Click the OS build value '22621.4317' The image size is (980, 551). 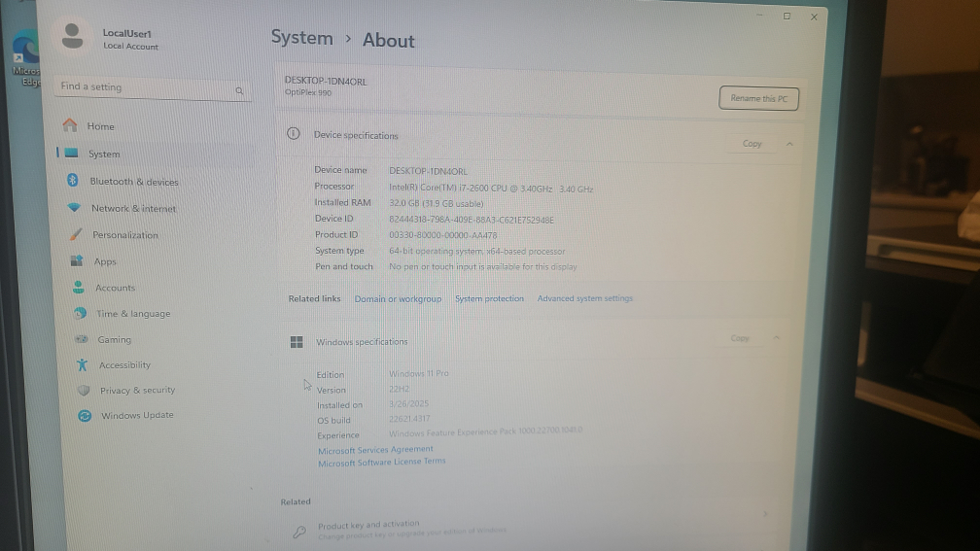409,419
